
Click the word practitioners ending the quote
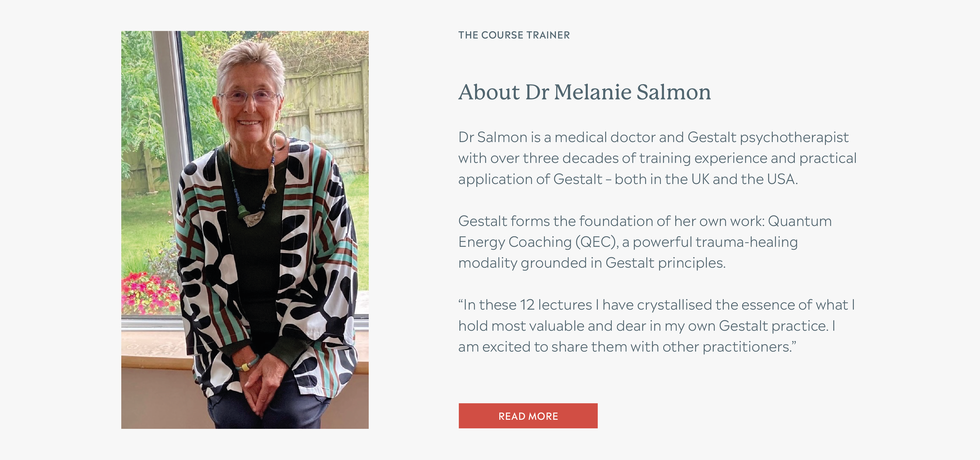(x=747, y=347)
